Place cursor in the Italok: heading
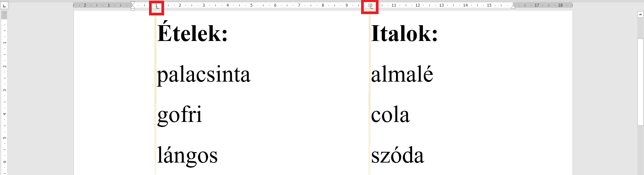Image resolution: width=644 pixels, height=175 pixels. [404, 34]
